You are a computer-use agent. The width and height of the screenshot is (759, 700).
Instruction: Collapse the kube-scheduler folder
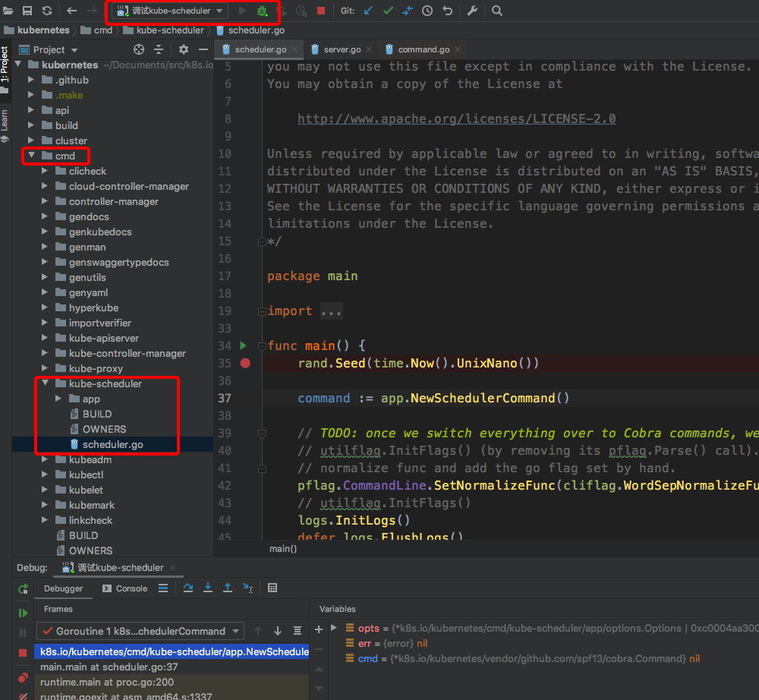[46, 383]
